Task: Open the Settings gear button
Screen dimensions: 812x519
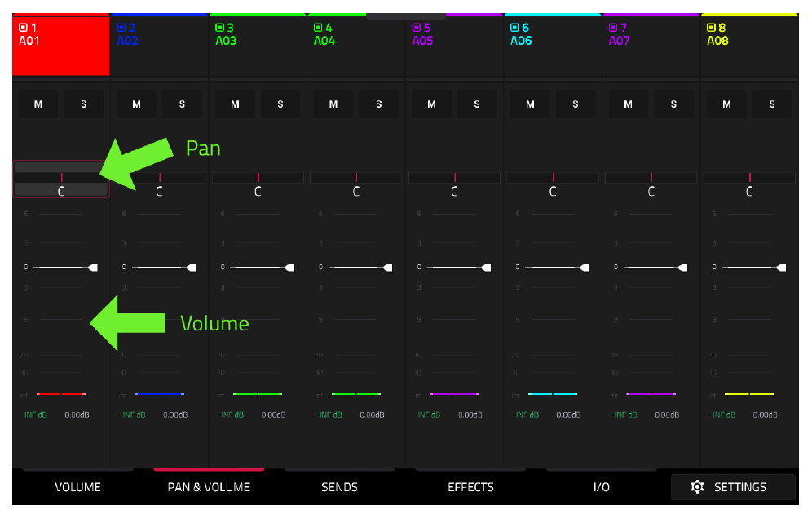Action: pyautogui.click(x=733, y=487)
